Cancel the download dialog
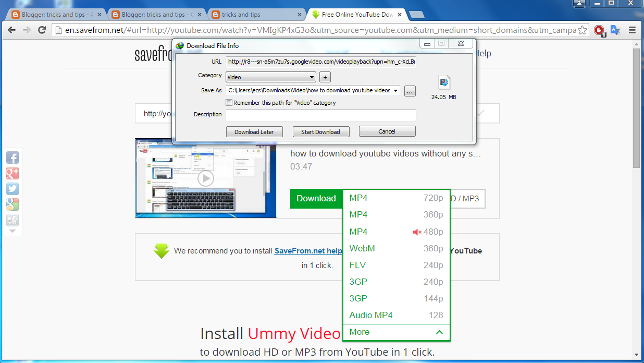This screenshot has height=363, width=644. (x=387, y=131)
